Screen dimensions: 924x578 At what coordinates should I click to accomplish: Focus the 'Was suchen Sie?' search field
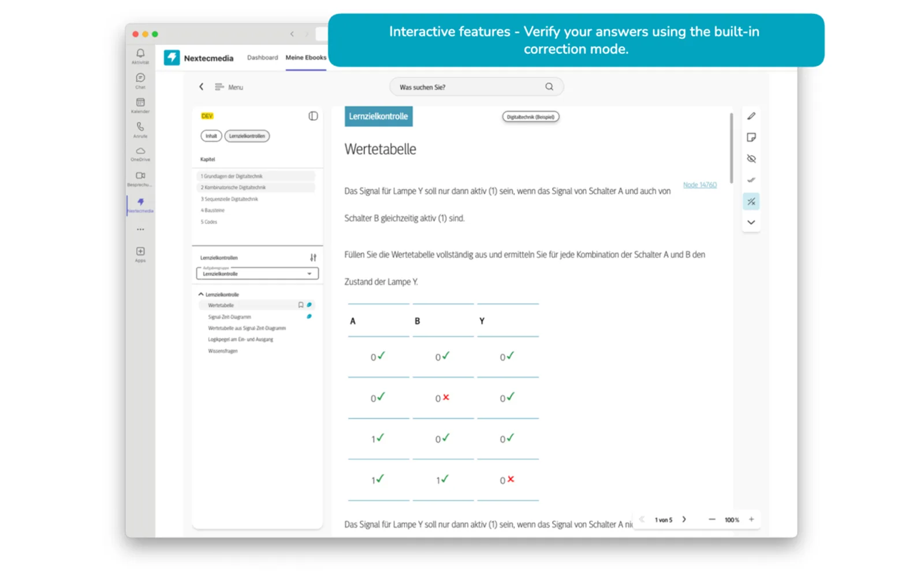tap(476, 87)
